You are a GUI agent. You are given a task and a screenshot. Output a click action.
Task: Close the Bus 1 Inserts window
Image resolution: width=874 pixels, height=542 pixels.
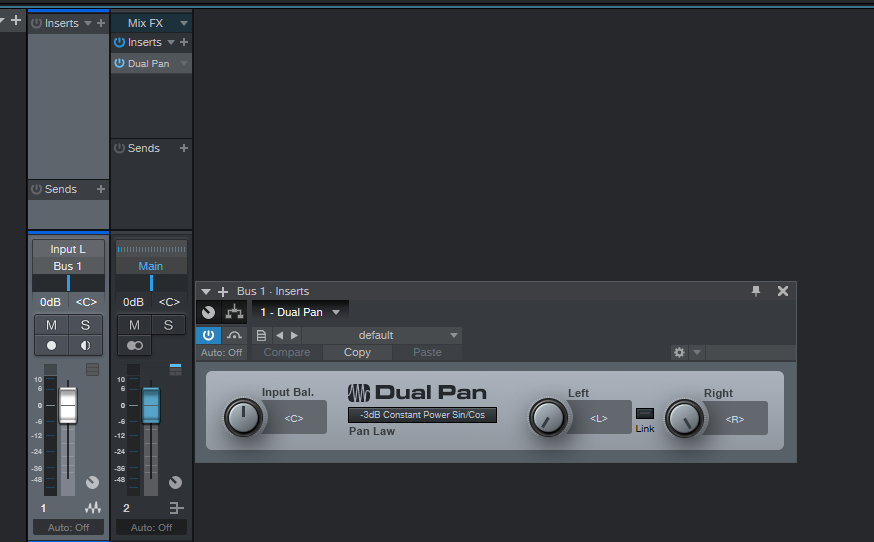[783, 291]
